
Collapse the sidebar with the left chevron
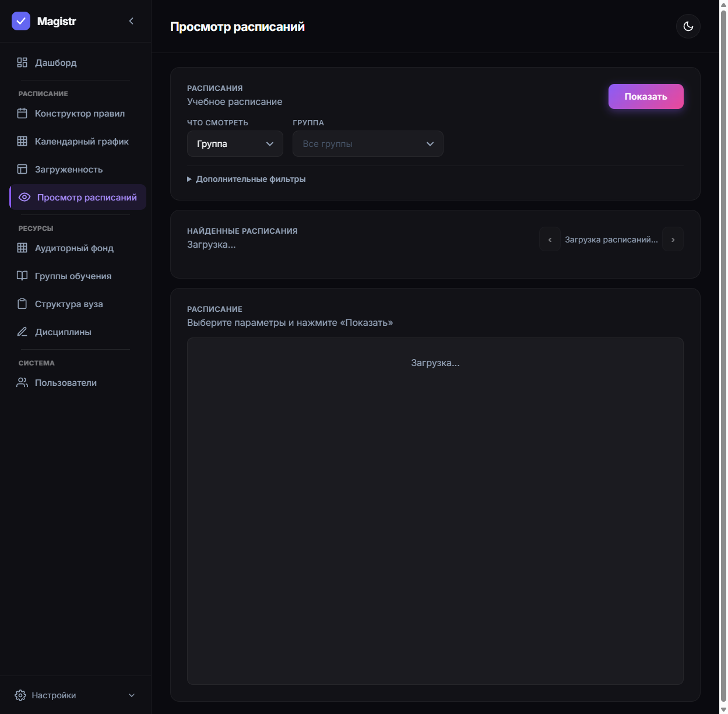pos(131,21)
